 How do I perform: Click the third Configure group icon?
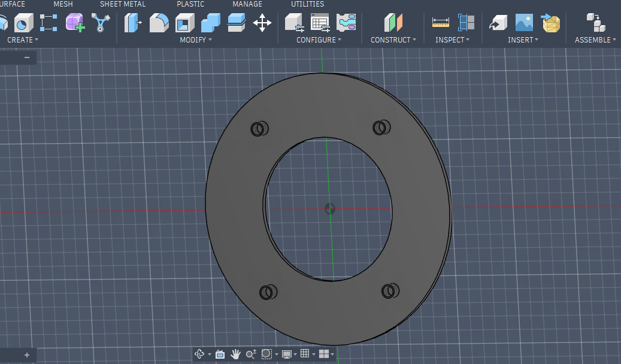point(346,23)
